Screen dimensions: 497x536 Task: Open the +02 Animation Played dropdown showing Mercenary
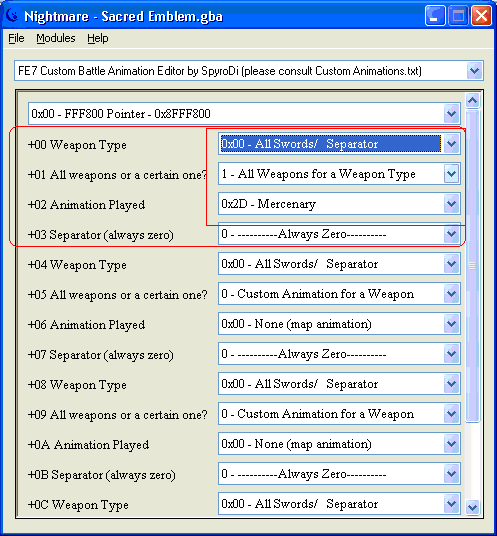pyautogui.click(x=452, y=204)
